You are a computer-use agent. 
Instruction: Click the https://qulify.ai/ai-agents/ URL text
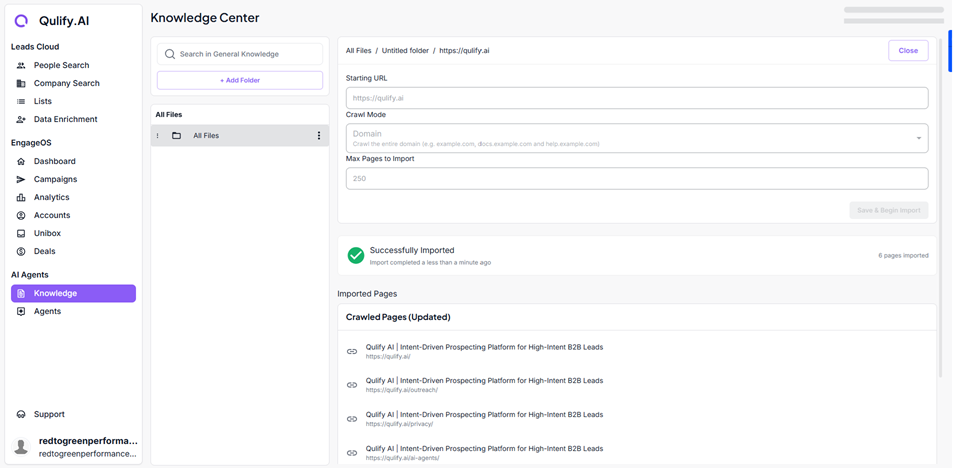[402, 458]
